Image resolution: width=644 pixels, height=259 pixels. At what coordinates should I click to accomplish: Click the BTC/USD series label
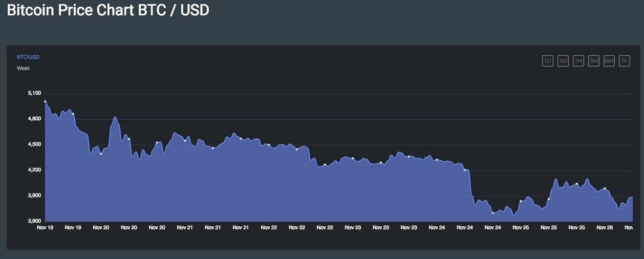pos(28,57)
